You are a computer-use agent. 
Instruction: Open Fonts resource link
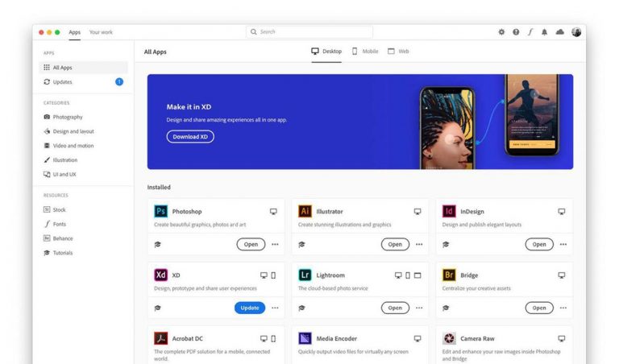point(55,224)
